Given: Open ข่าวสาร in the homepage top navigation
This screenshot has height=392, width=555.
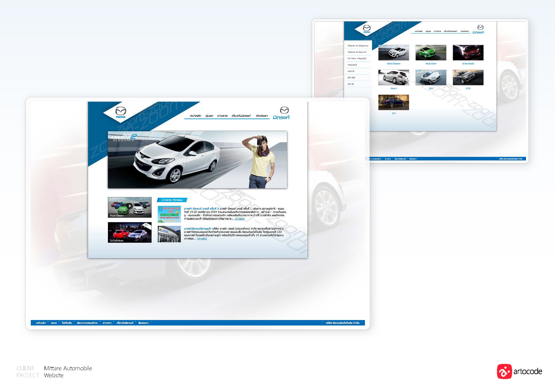Looking at the screenshot, I should tap(222, 116).
